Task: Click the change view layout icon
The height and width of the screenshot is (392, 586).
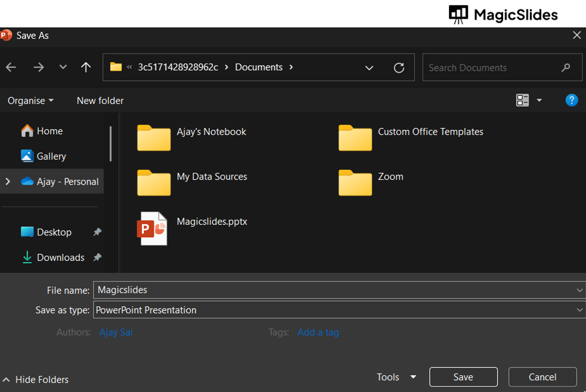Action: (x=523, y=100)
